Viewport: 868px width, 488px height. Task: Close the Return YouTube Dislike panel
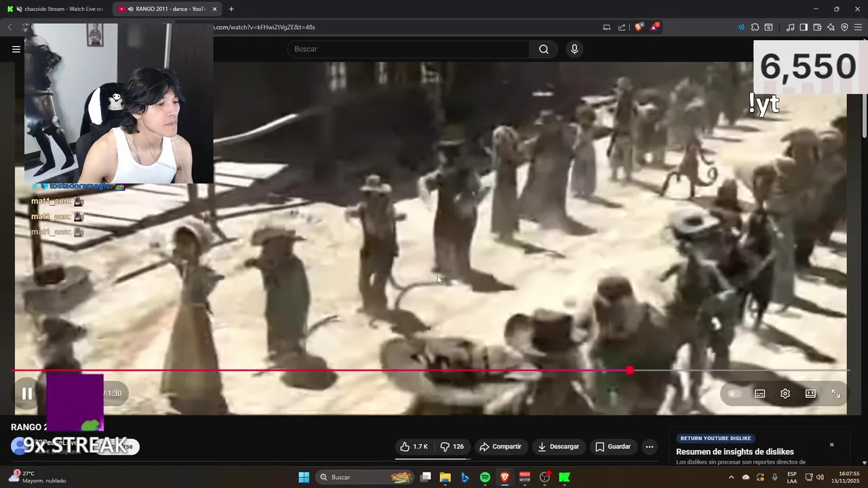tap(831, 445)
